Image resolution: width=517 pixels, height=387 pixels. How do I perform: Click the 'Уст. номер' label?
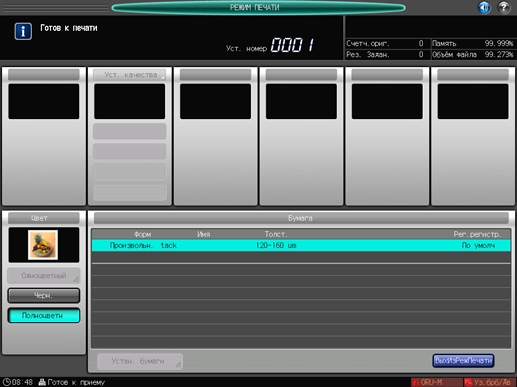[x=246, y=48]
